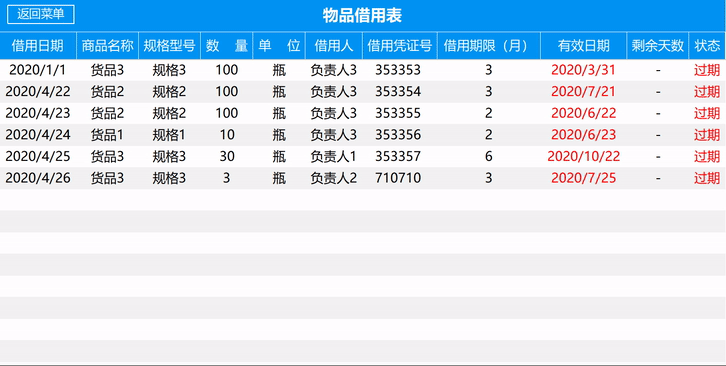This screenshot has width=726, height=366.
Task: Select borrow period 6 in 353357 row
Action: tap(488, 156)
